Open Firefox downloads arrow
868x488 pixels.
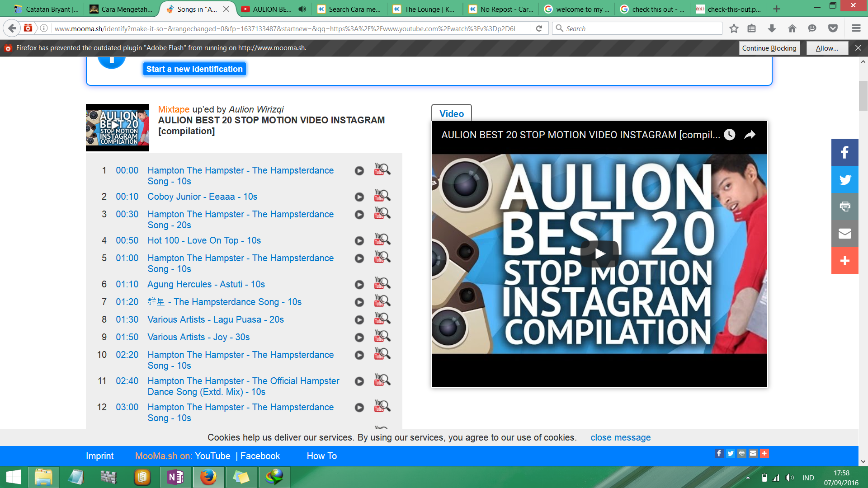(x=772, y=28)
